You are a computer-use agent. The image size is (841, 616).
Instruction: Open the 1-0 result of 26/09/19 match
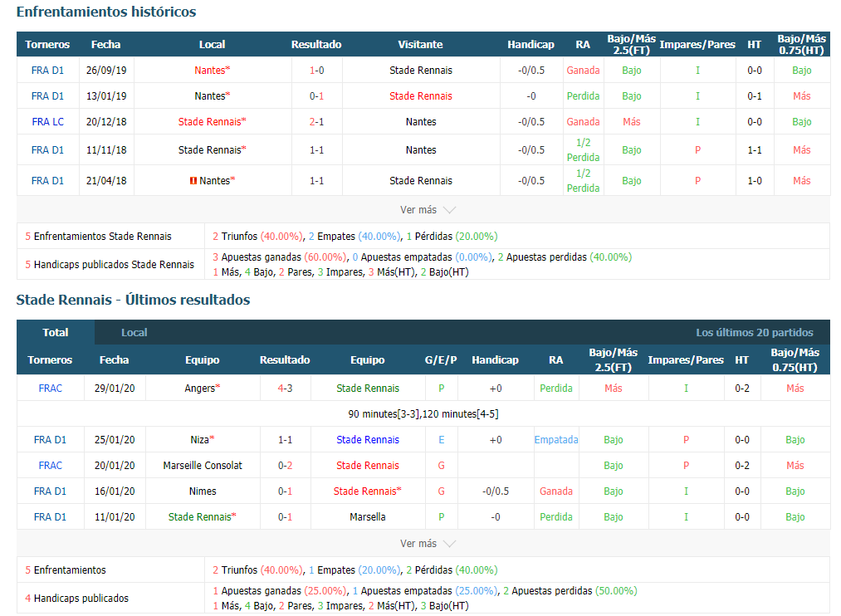[x=317, y=71]
